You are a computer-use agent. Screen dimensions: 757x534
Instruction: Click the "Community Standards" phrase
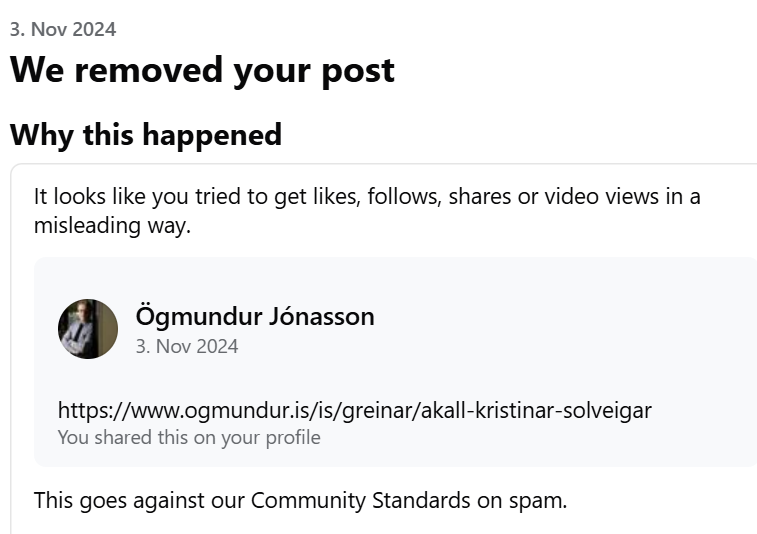[361, 500]
